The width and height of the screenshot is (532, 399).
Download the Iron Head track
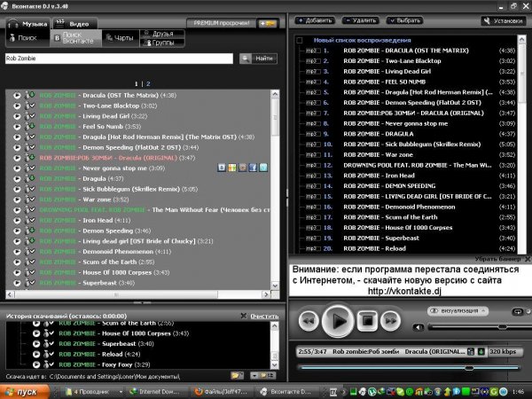click(x=30, y=220)
